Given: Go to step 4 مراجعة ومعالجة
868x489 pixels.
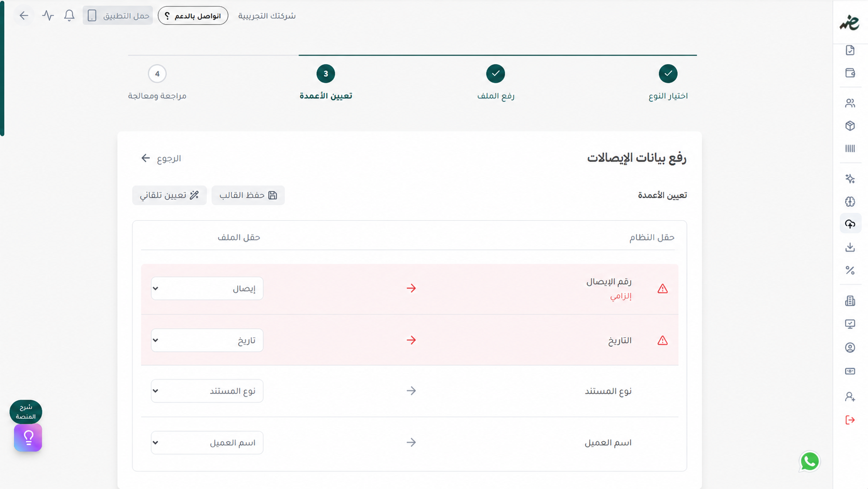Looking at the screenshot, I should point(157,82).
